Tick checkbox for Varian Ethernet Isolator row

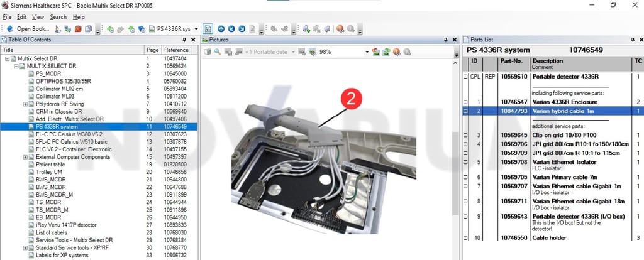[465, 163]
